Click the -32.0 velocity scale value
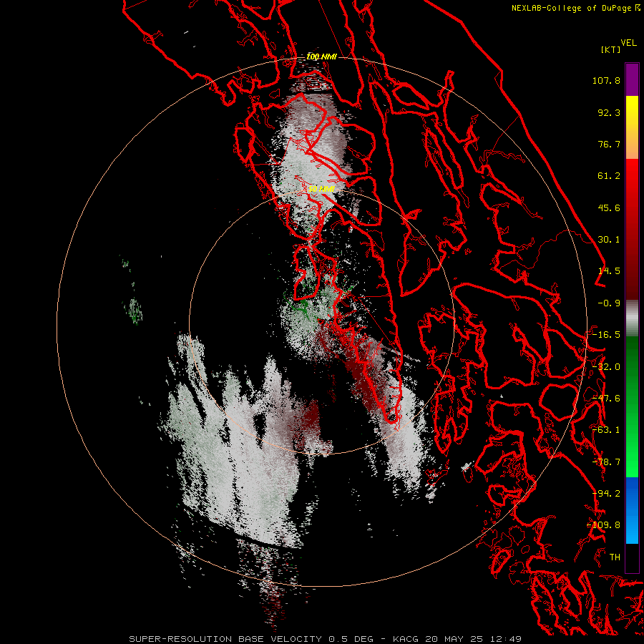Viewport: 644px width, 644px height. [606, 367]
